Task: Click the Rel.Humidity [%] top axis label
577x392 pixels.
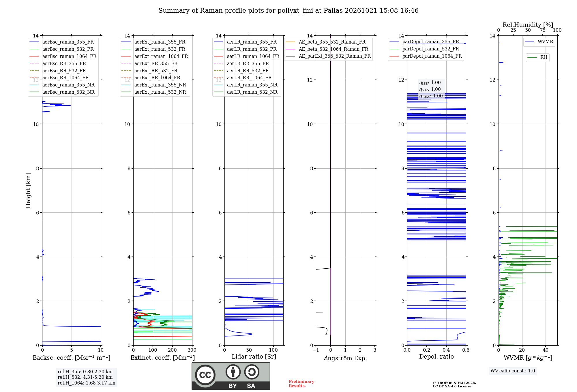Action: (528, 25)
